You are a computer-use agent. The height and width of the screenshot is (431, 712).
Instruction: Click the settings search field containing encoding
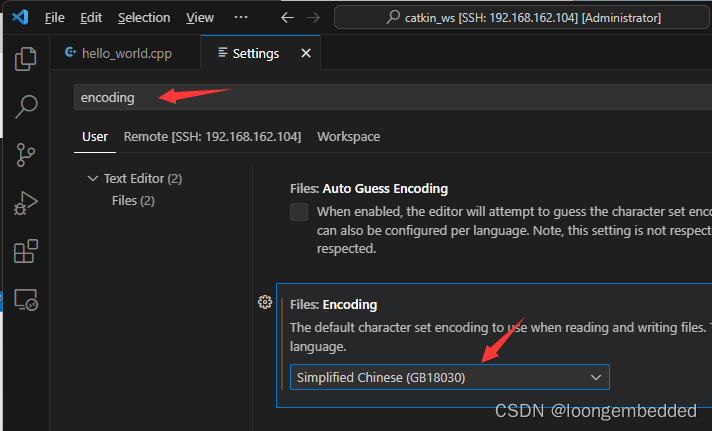point(393,97)
